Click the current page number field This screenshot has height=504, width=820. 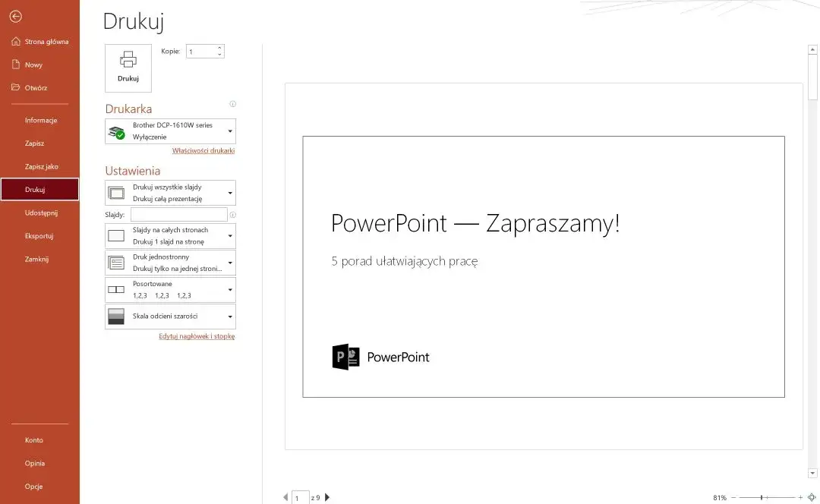(x=300, y=498)
